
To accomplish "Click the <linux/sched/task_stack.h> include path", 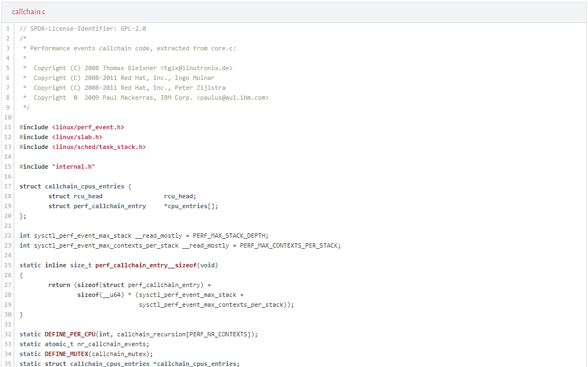I will (x=99, y=147).
